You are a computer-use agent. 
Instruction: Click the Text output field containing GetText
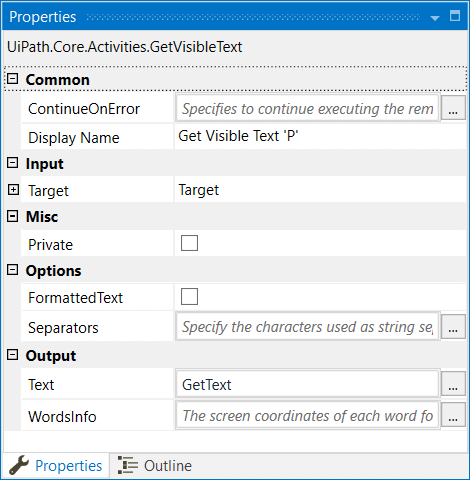(x=307, y=384)
